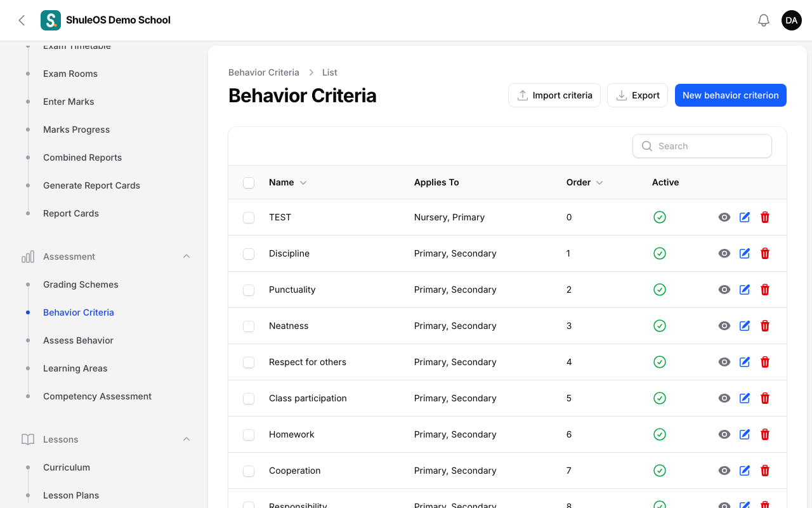Viewport: 812px width, 508px height.
Task: Edit the Neatness criterion
Action: [745, 326]
